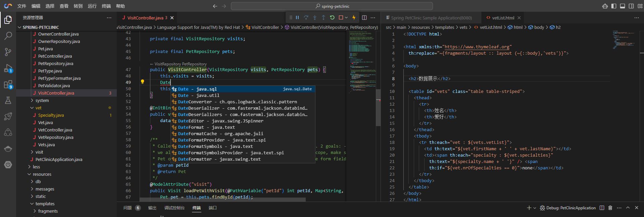Image resolution: width=644 pixels, height=217 pixels.
Task: Toggle the bottom panel visibility
Action: [623, 6]
